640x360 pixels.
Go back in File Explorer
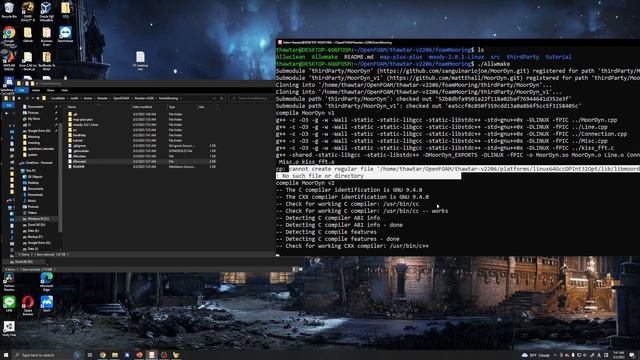(19, 98)
